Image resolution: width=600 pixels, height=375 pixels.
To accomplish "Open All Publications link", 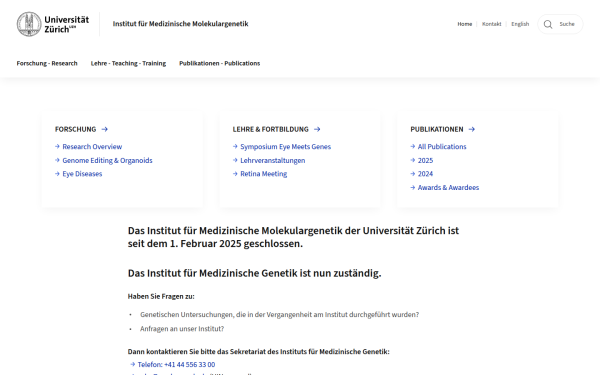I will click(x=442, y=147).
